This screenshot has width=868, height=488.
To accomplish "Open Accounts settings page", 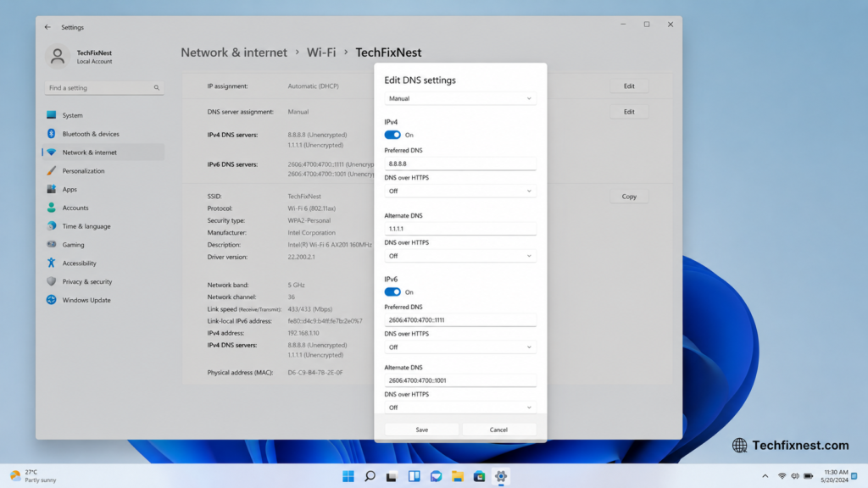I will 103,208.
